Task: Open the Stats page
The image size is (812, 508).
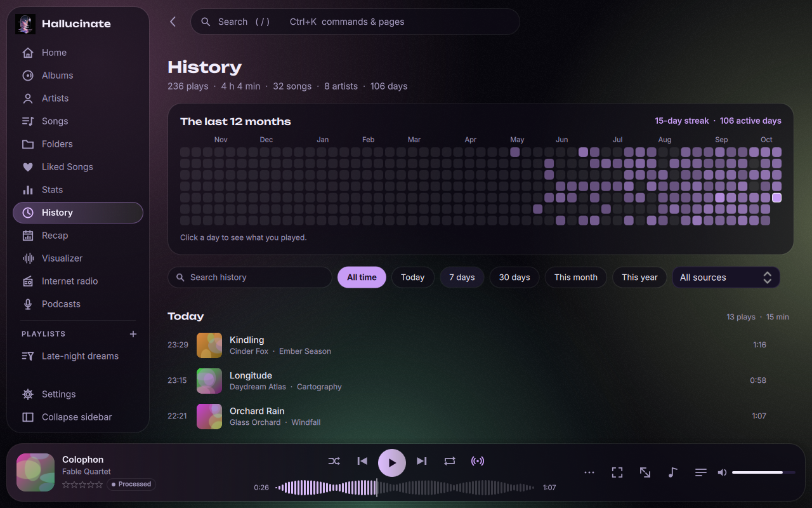Action: tap(78, 190)
